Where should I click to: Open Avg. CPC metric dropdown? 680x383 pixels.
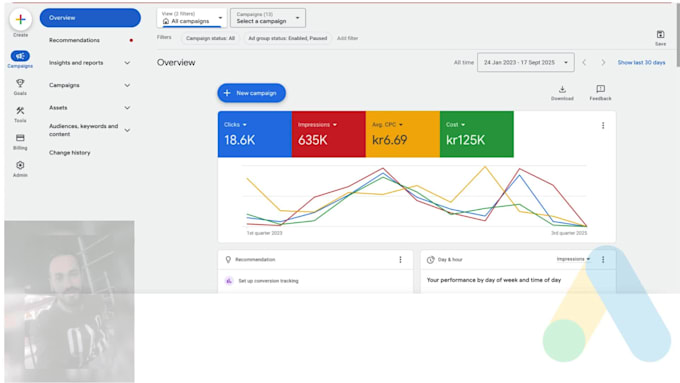[387, 124]
